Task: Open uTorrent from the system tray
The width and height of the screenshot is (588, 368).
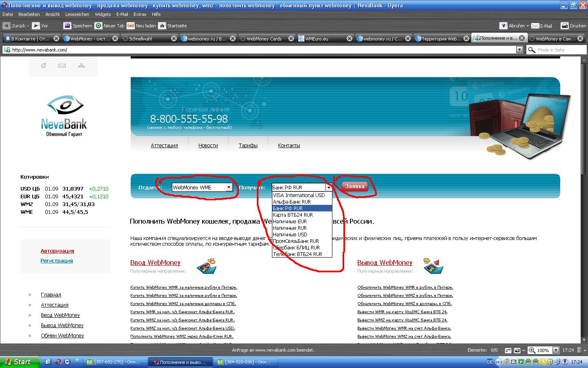Action: [521, 362]
